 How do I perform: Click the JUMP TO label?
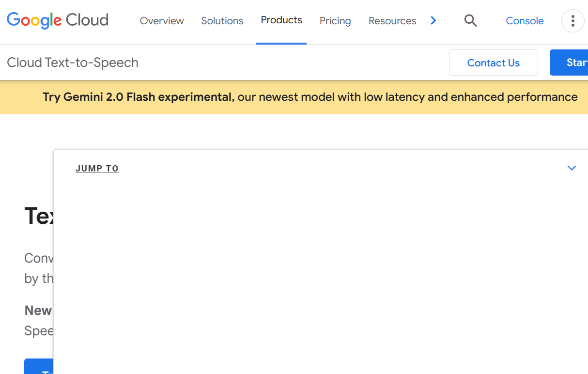(97, 169)
